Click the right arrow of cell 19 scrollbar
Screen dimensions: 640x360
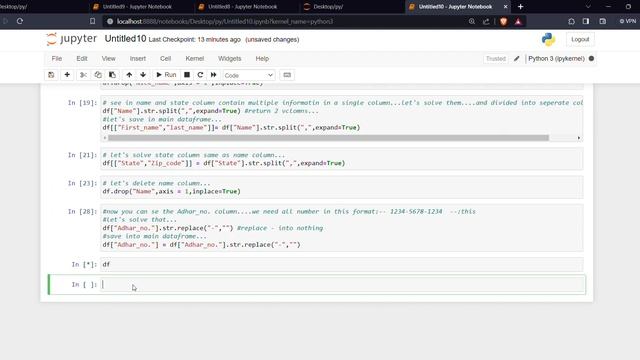point(579,138)
